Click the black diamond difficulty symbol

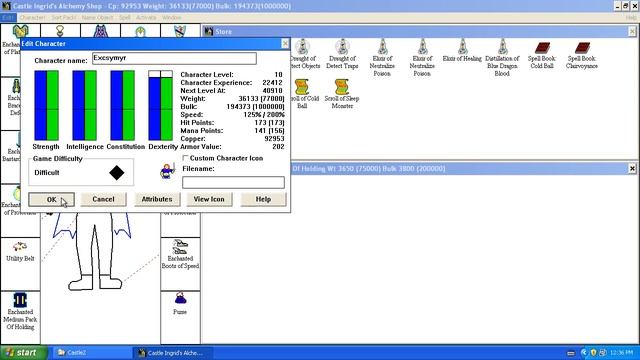coord(116,173)
